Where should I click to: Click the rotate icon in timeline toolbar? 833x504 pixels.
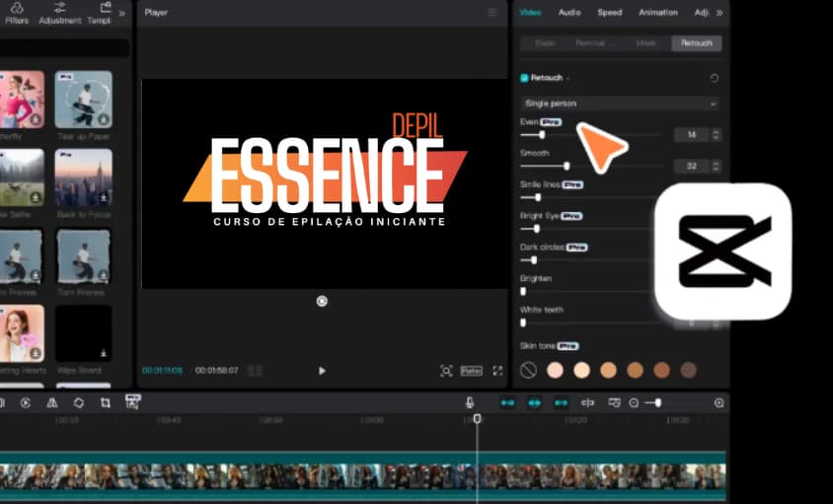[x=79, y=402]
